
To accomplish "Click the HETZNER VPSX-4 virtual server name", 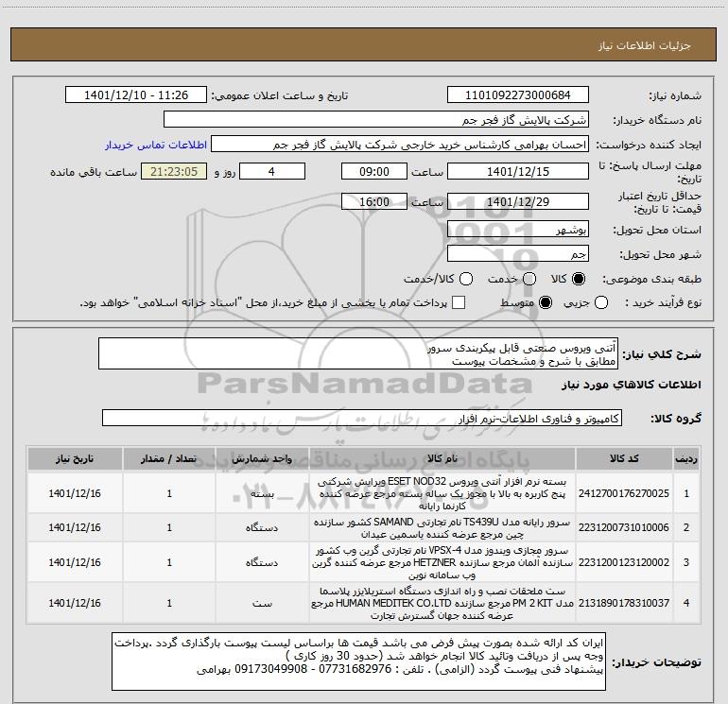I will (x=442, y=562).
